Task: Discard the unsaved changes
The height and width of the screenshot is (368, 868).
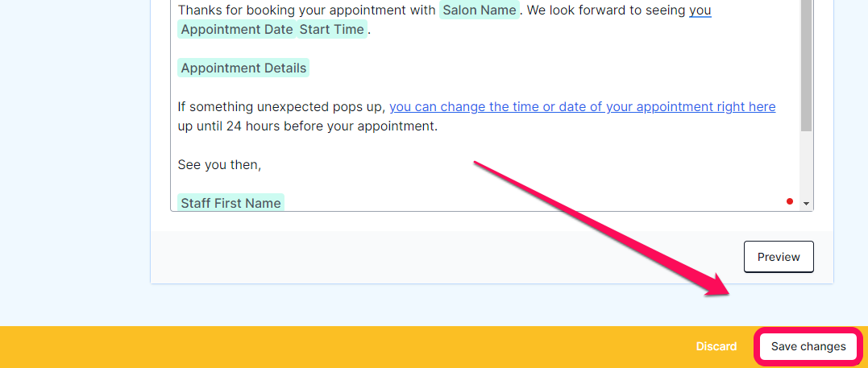Action: [x=716, y=346]
